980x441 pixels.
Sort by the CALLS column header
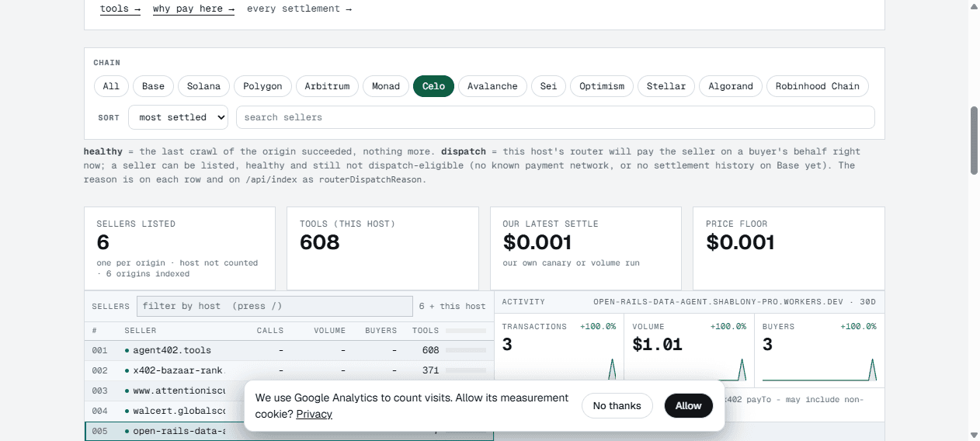270,331
